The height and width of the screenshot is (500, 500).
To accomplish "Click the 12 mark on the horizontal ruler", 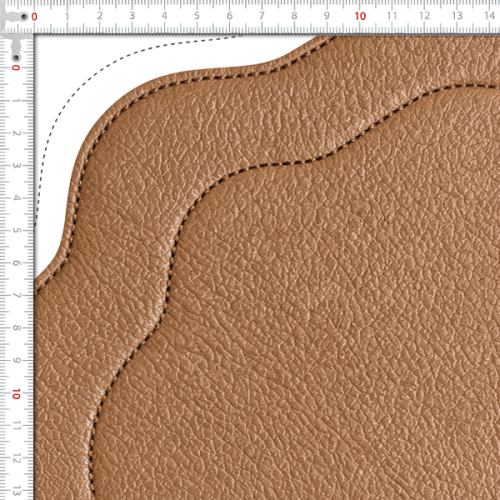I will point(425,16).
